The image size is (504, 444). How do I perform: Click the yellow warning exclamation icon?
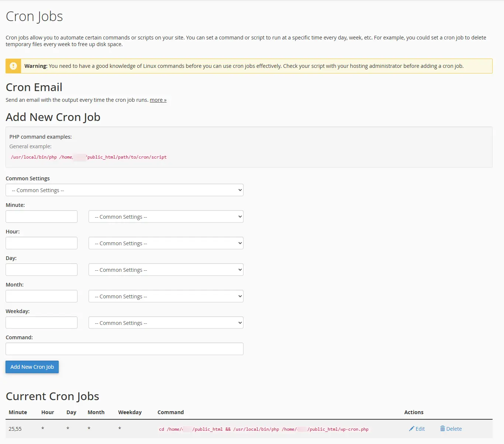(13, 66)
